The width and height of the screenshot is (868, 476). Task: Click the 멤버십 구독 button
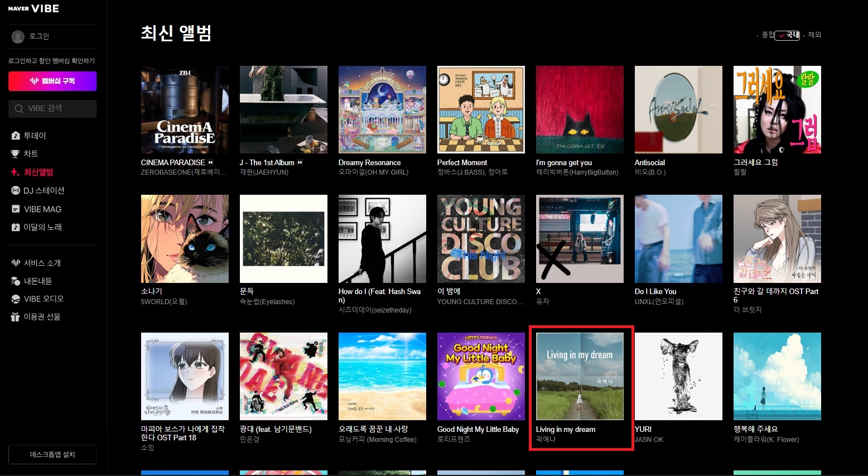[x=52, y=81]
